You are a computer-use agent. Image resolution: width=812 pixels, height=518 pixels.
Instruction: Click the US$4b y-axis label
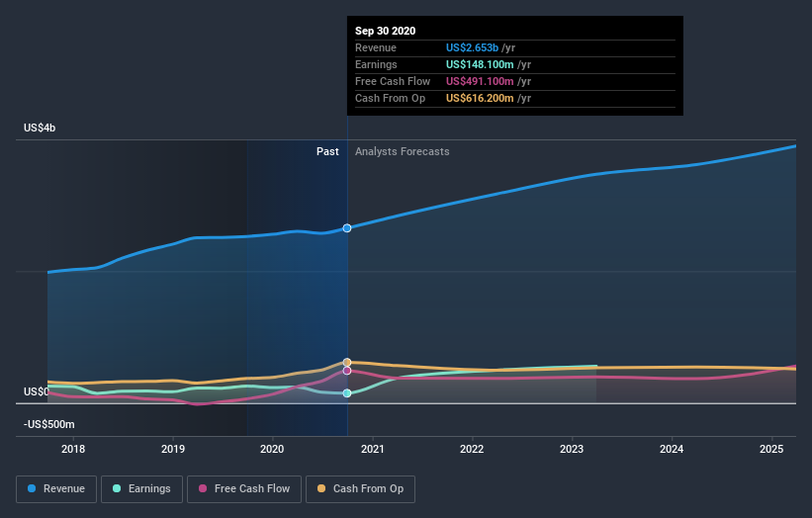click(x=40, y=128)
